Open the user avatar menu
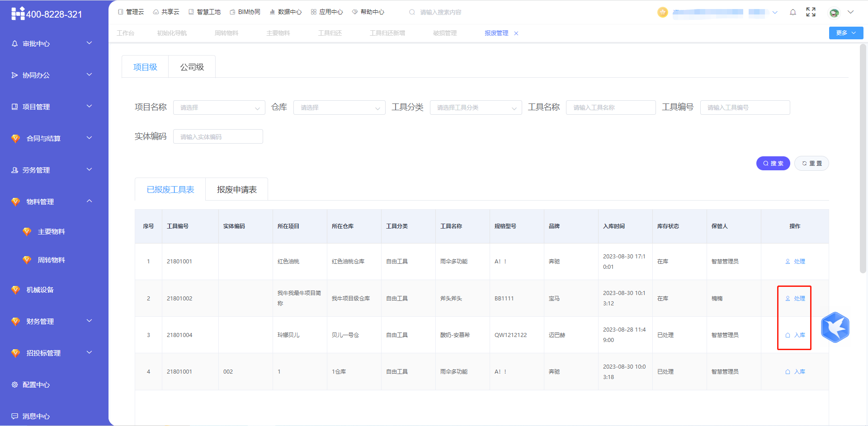The image size is (868, 426). (x=834, y=13)
